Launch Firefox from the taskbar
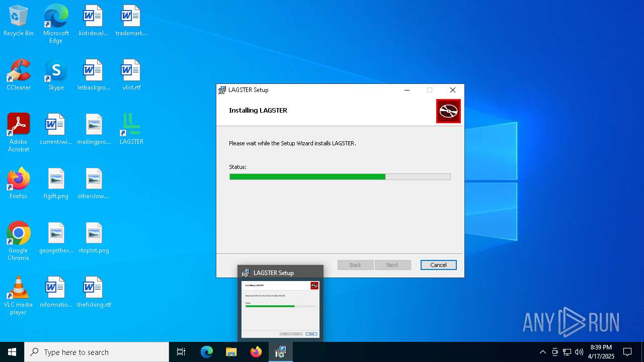This screenshot has height=362, width=644. coord(256,352)
